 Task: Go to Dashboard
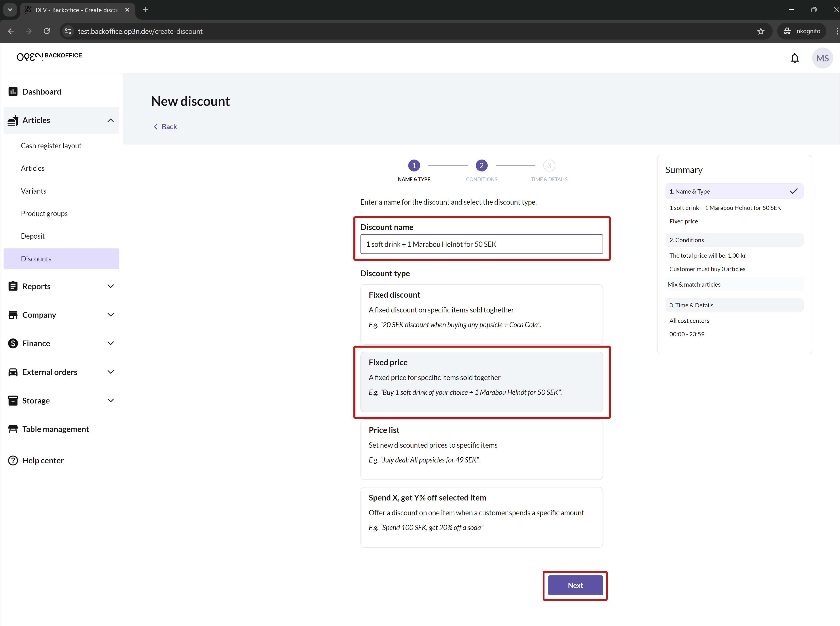(x=42, y=92)
